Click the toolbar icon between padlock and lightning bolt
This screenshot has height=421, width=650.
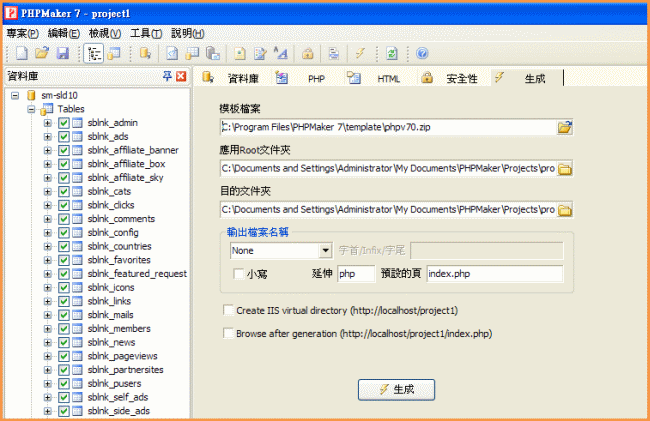click(334, 53)
